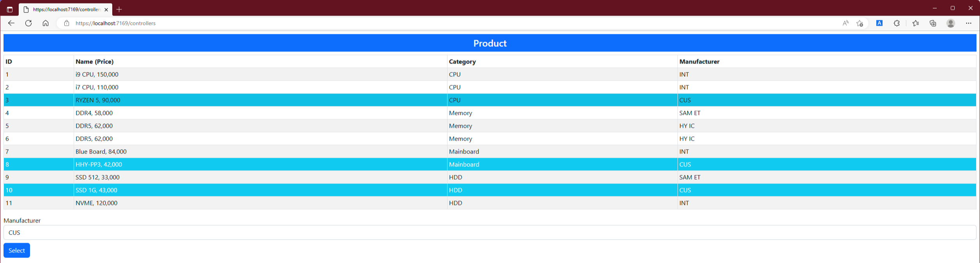Open Read Aloud icon in address bar
This screenshot has height=263, width=980.
tap(845, 23)
